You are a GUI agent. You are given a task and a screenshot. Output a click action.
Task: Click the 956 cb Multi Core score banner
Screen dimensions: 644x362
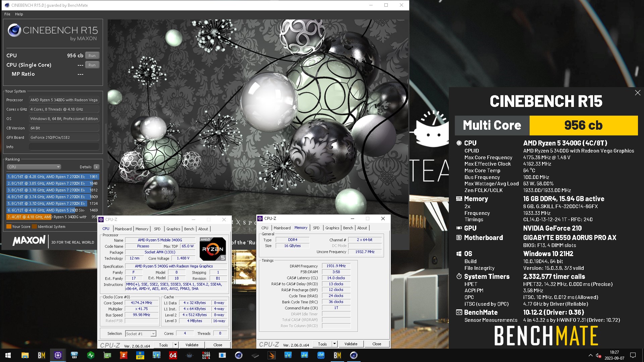click(583, 125)
